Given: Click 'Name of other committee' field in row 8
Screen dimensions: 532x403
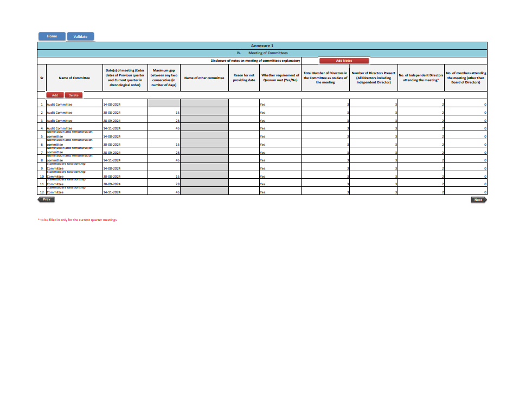Looking at the screenshot, I should click(x=204, y=159).
